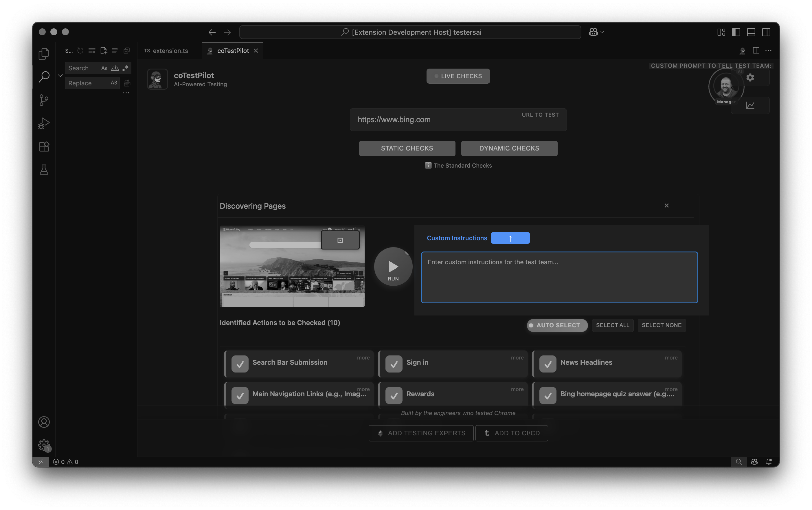The image size is (812, 510).
Task: Open the Manage gear in activity bar
Action: [44, 445]
